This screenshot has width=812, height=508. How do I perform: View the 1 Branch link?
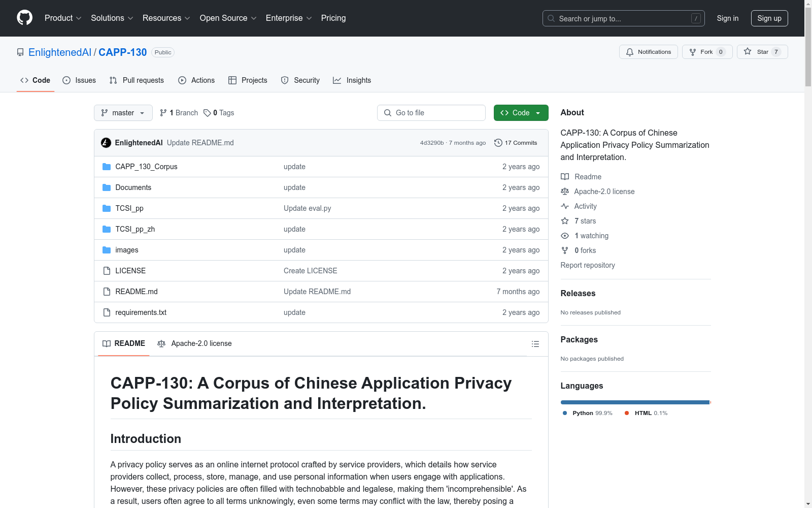pos(179,113)
